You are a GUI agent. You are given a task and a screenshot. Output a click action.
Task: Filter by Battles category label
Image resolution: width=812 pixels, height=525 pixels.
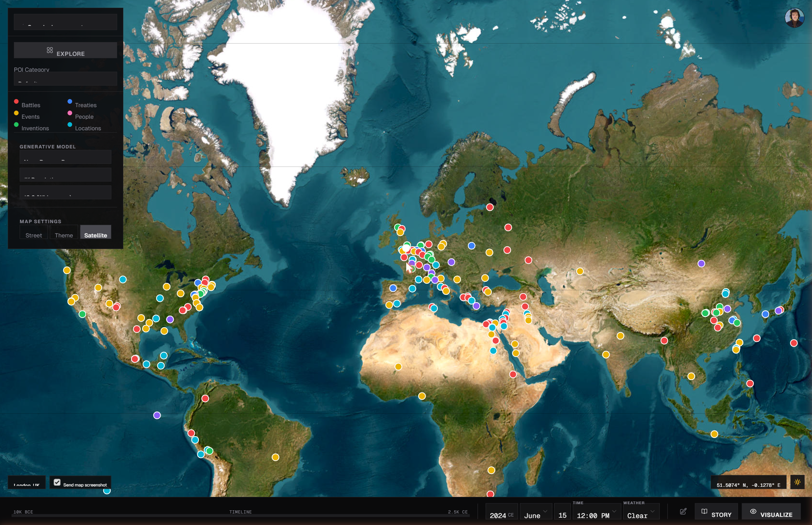tap(31, 105)
